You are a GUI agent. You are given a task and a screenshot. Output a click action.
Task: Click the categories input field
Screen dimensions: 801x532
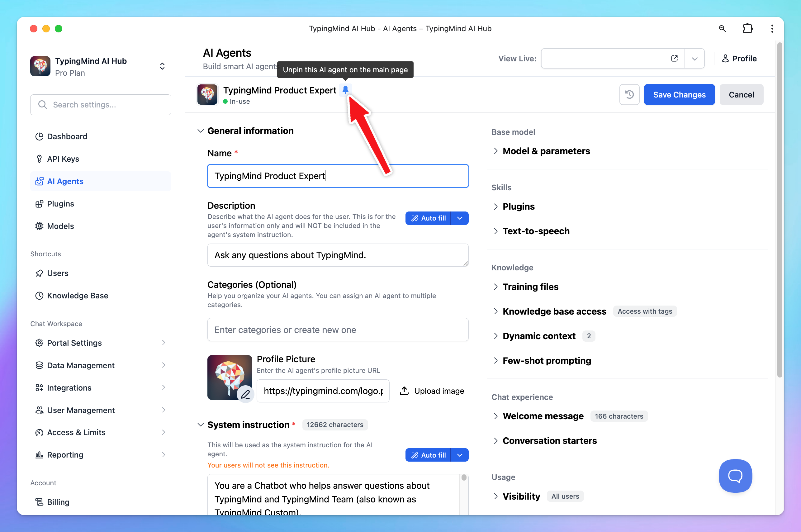(338, 330)
